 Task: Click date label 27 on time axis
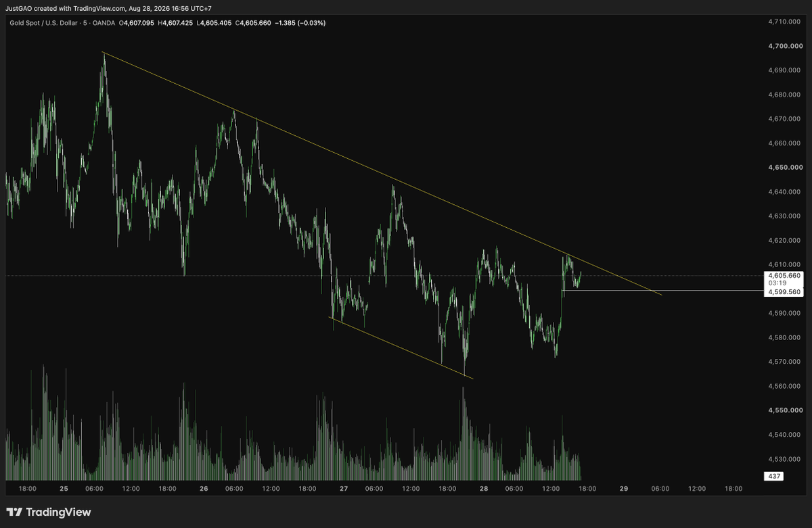pos(344,488)
